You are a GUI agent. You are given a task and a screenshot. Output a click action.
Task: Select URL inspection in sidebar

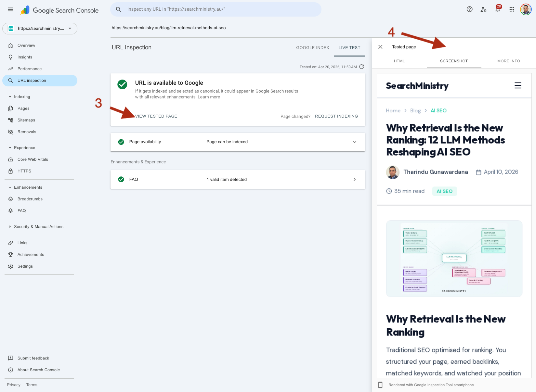pyautogui.click(x=40, y=81)
